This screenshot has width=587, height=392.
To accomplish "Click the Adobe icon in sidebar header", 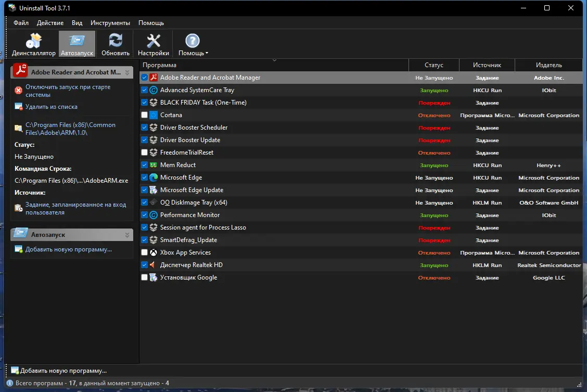I will [20, 70].
